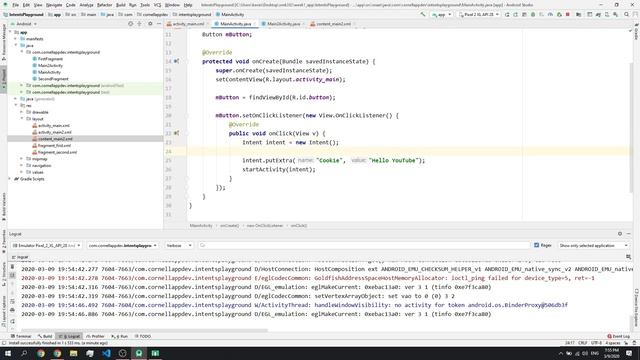Open the Event Log button
640x360 pixels.
(x=619, y=336)
